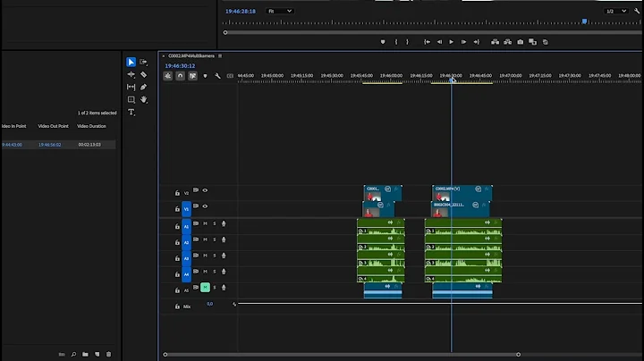Go to Out point in monitor
The height and width of the screenshot is (361, 644).
[x=477, y=42]
